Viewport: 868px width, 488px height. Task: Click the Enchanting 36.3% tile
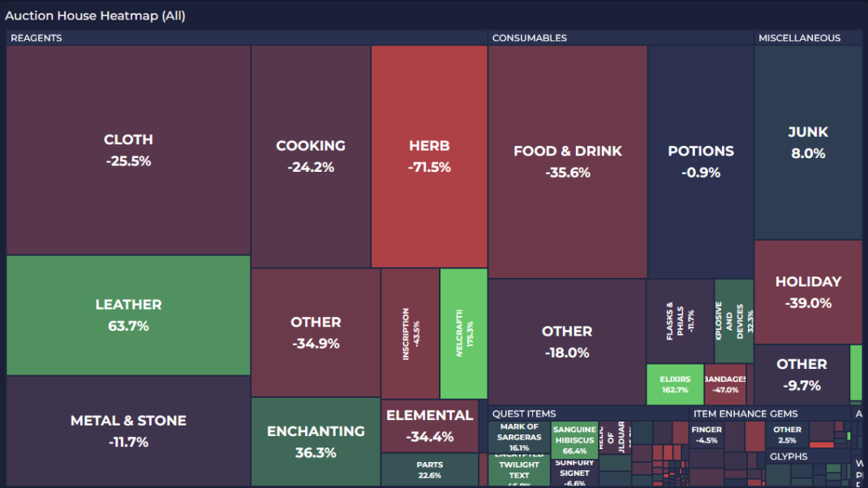tap(316, 442)
